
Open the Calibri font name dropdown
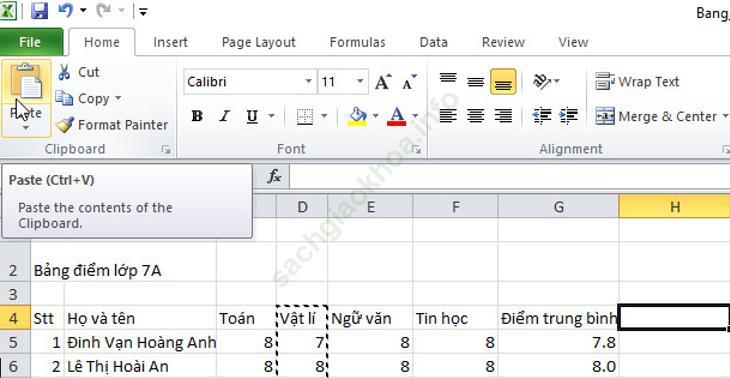coord(308,82)
